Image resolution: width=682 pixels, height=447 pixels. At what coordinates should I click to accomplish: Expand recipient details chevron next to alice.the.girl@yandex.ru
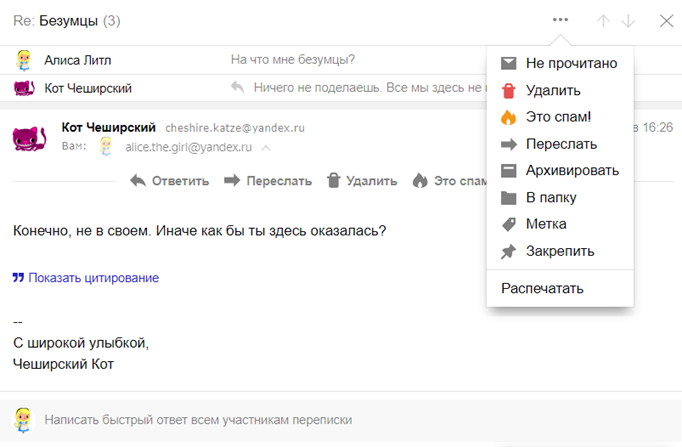(265, 147)
